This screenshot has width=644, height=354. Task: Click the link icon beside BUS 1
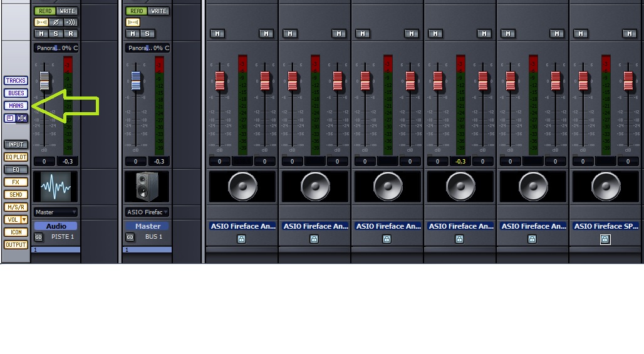coord(130,237)
